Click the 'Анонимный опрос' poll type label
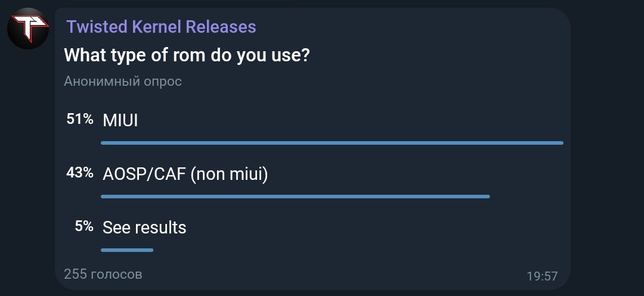 [123, 81]
